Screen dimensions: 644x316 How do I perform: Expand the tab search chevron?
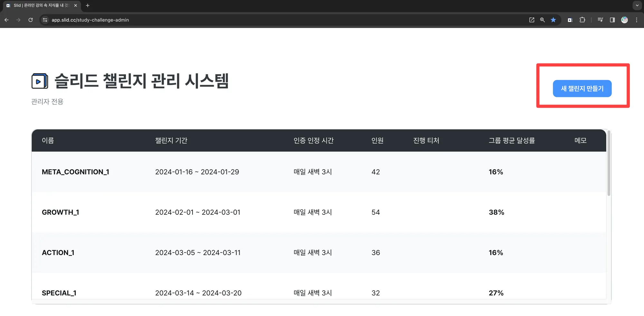coord(637,5)
